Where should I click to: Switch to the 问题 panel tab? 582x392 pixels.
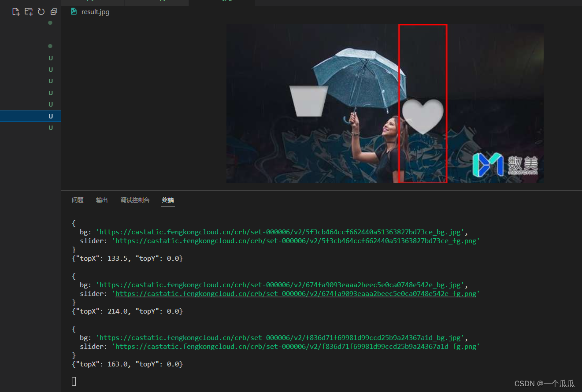78,200
